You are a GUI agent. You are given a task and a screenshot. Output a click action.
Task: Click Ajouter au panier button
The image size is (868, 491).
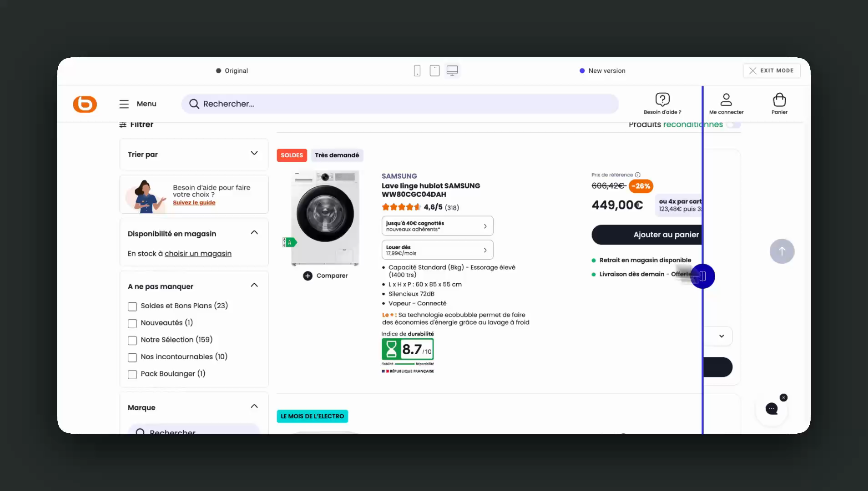(x=647, y=235)
